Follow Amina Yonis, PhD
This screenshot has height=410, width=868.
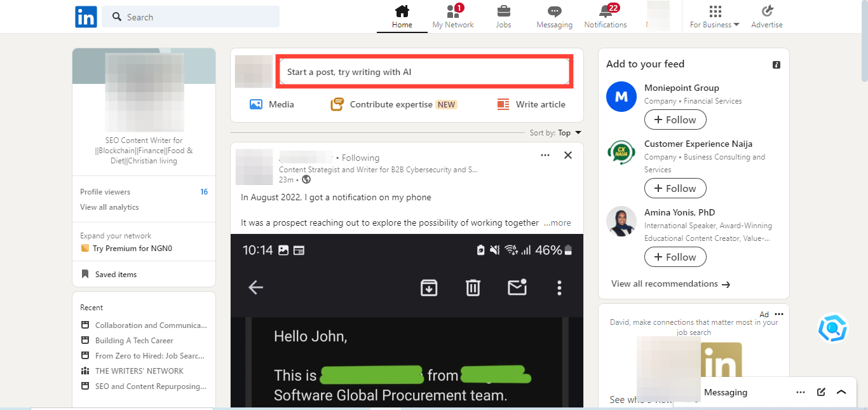[x=675, y=257]
